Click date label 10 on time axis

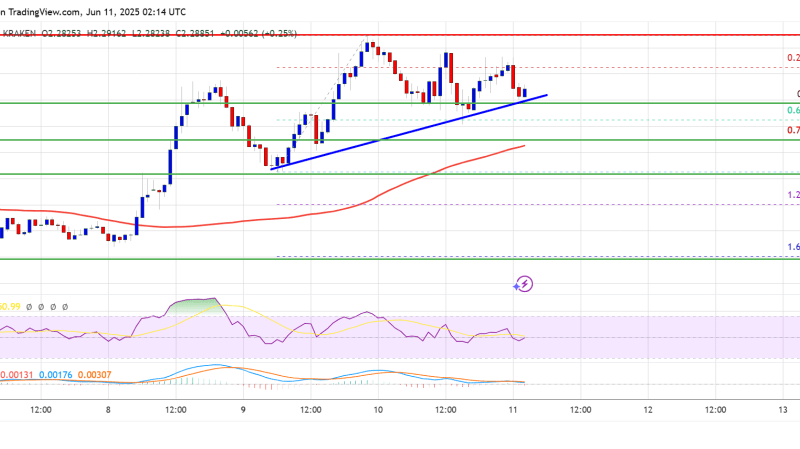[378, 410]
